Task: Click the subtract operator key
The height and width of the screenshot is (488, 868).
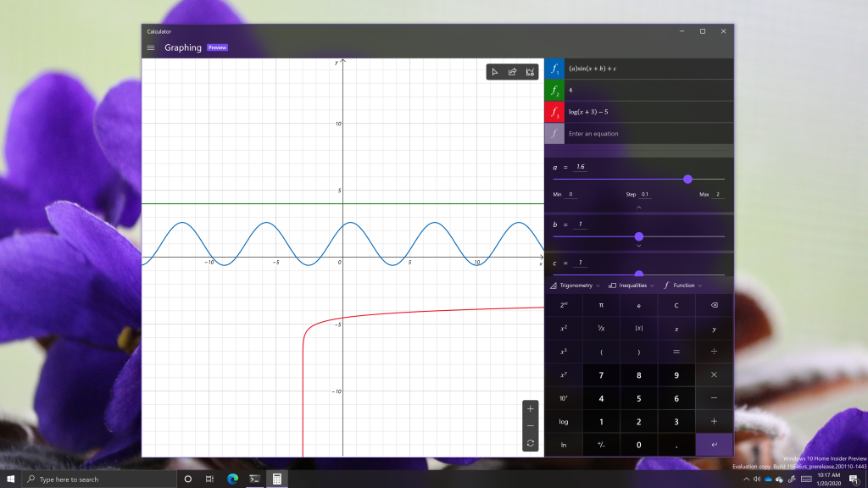Action: point(714,398)
